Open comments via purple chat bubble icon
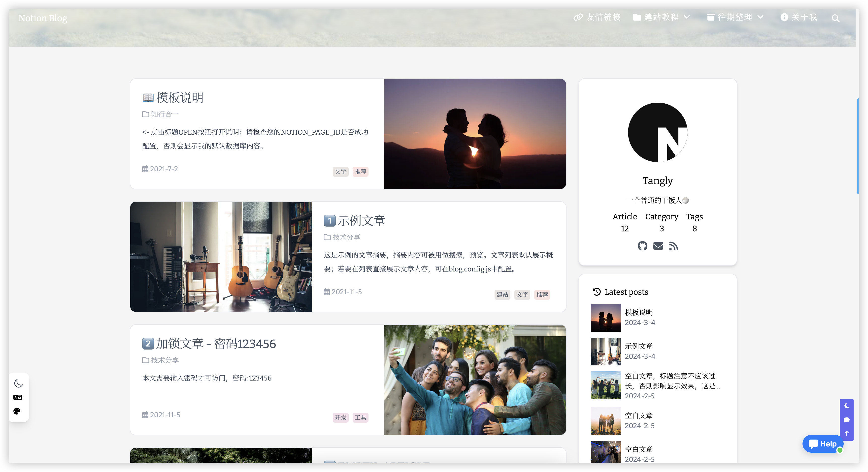This screenshot has height=472, width=868. point(846,420)
